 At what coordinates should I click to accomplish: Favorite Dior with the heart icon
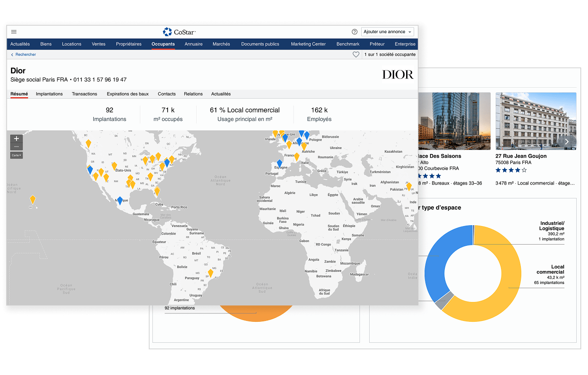(x=356, y=55)
